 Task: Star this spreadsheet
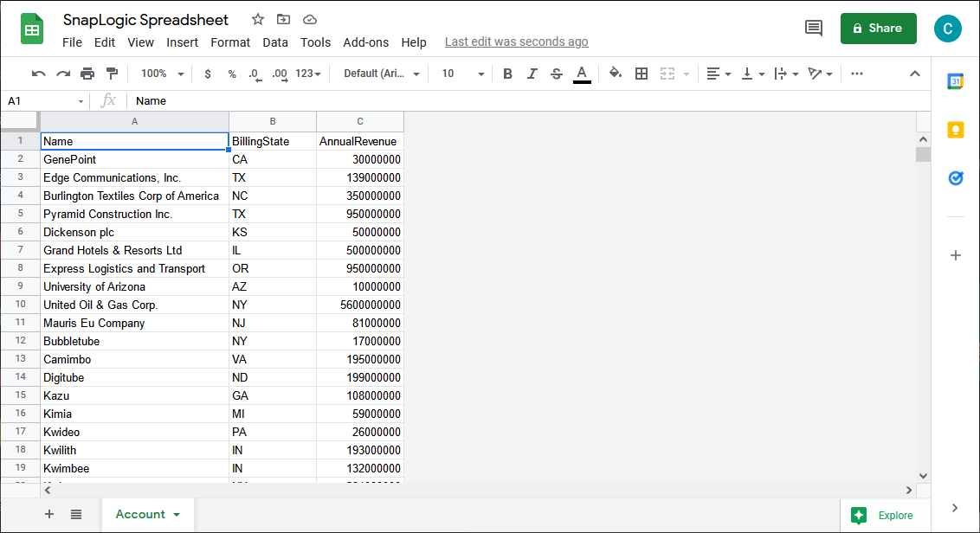click(x=258, y=20)
